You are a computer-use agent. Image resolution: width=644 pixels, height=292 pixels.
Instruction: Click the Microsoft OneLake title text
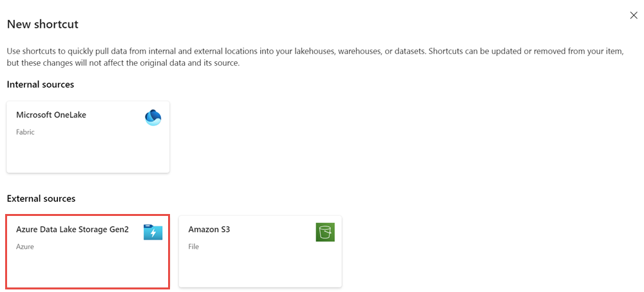(51, 115)
